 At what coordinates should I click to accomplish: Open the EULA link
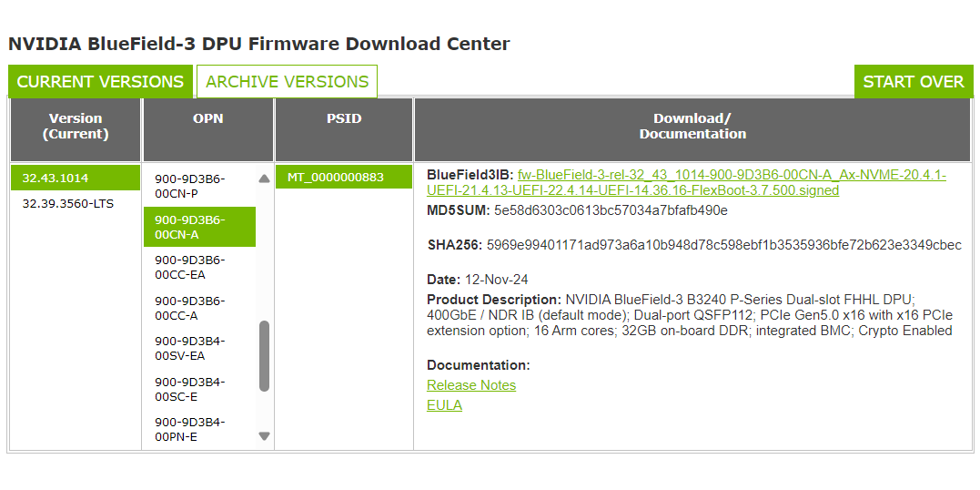[x=444, y=405]
